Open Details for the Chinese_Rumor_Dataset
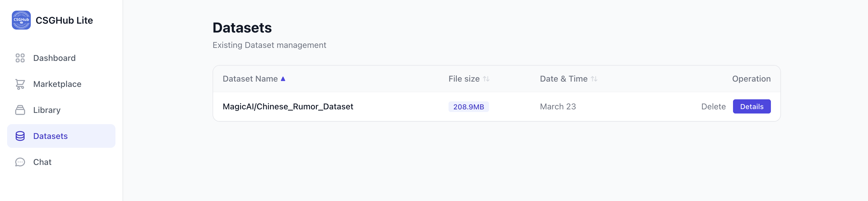 [751, 106]
